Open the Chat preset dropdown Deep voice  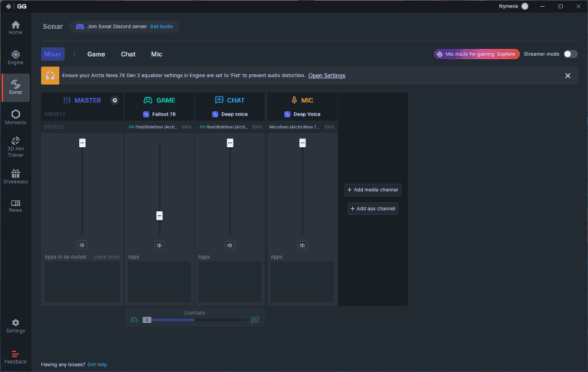[x=230, y=114]
